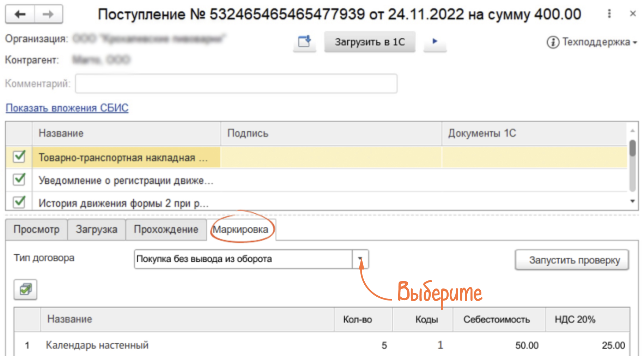Expand the Тип договора dropdown arrow
This screenshot has height=356, width=644.
[x=360, y=259]
